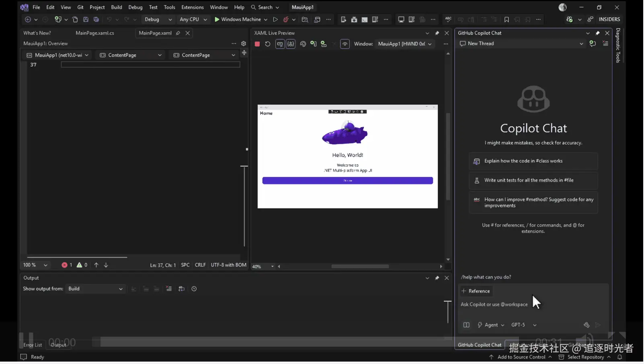
Task: Click the Live Share icon beside INSIDERS
Action: 590,19
